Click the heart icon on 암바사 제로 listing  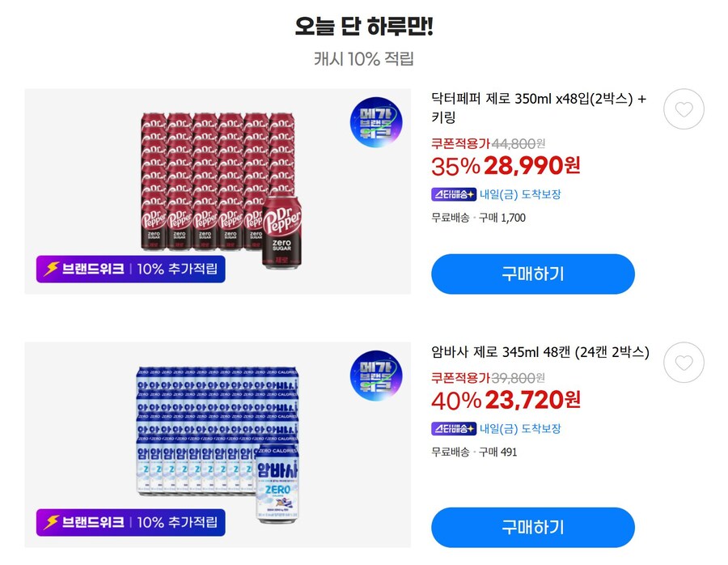point(684,362)
